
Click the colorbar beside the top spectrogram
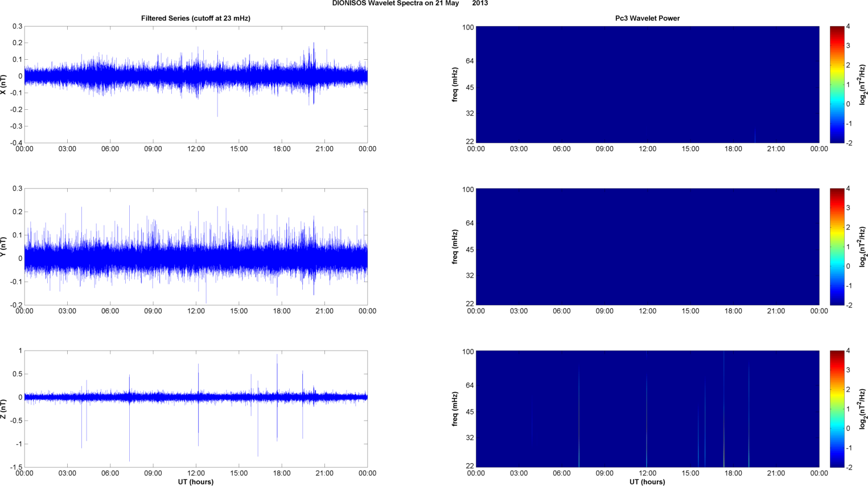pos(837,85)
